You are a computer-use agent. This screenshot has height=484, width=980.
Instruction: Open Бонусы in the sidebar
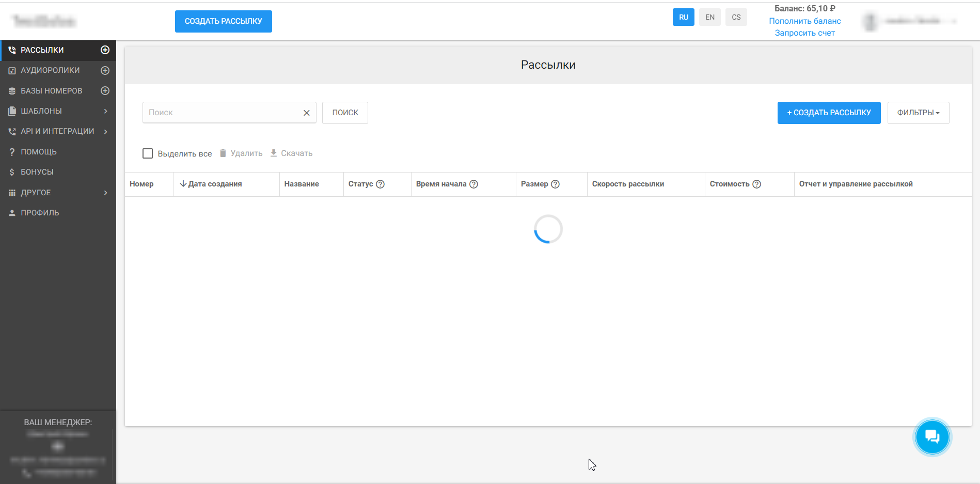(x=37, y=172)
